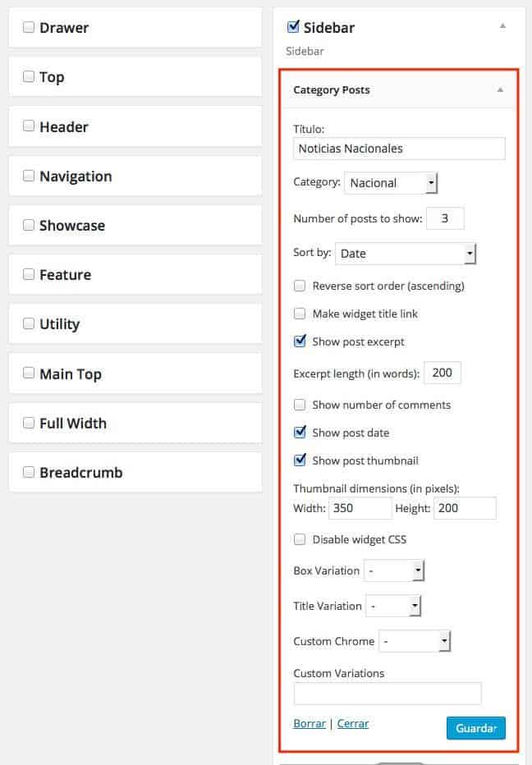Image resolution: width=532 pixels, height=765 pixels.
Task: Open the Sort by Date dropdown
Action: (406, 254)
